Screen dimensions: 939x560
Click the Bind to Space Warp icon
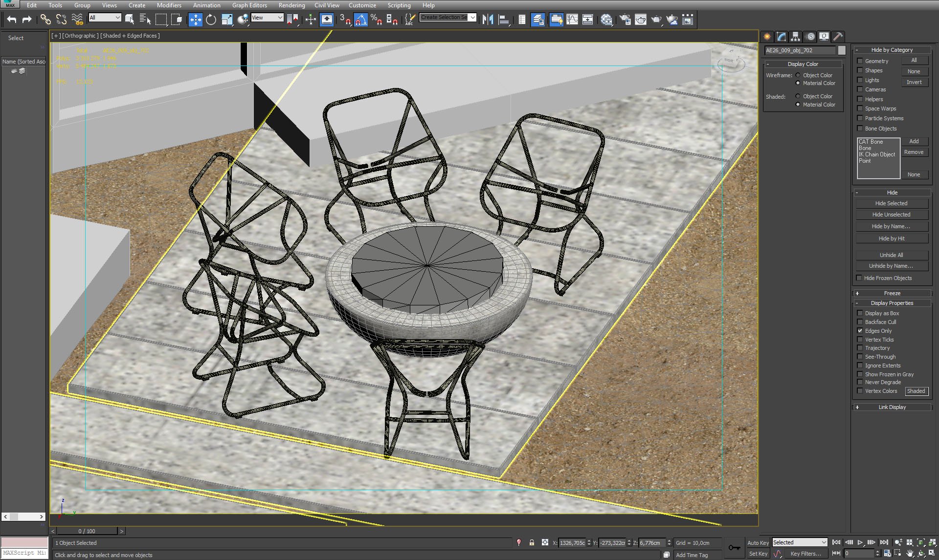[x=77, y=19]
